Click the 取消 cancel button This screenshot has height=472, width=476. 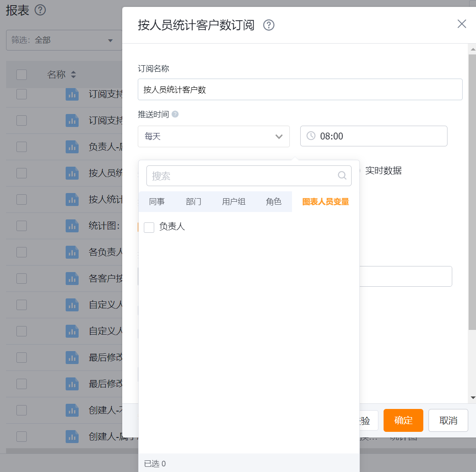448,420
